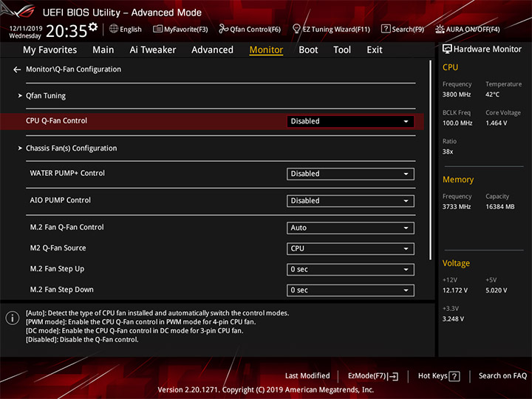Expand the Qfan Tuning submenu
The image size is (532, 399).
(x=46, y=96)
